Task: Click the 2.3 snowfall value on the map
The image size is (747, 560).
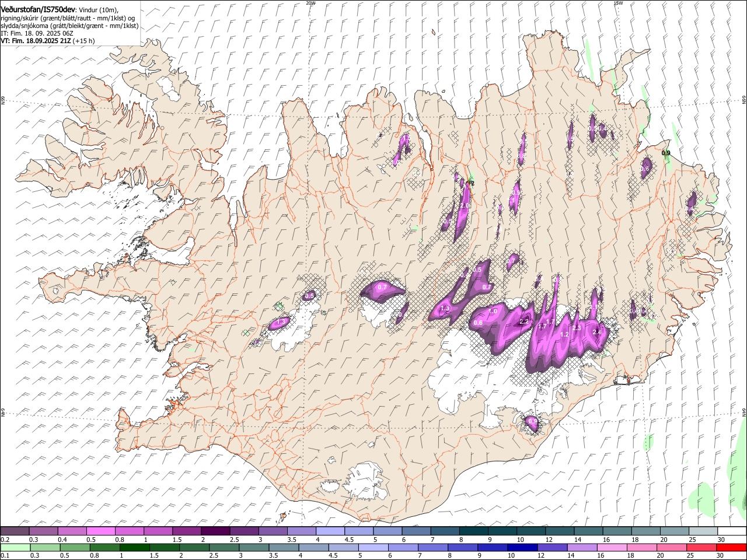Action: pos(577,328)
